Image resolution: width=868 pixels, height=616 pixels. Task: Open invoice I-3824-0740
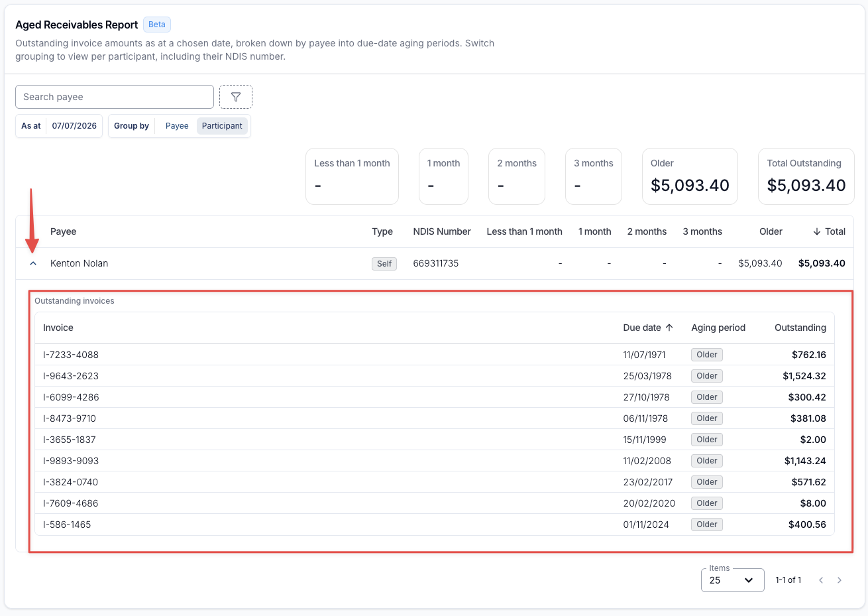click(70, 482)
